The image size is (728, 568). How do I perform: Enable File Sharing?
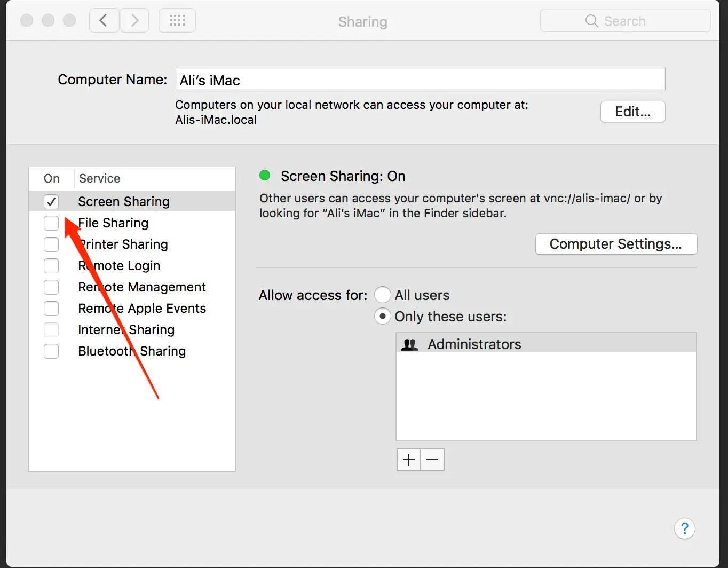point(51,223)
